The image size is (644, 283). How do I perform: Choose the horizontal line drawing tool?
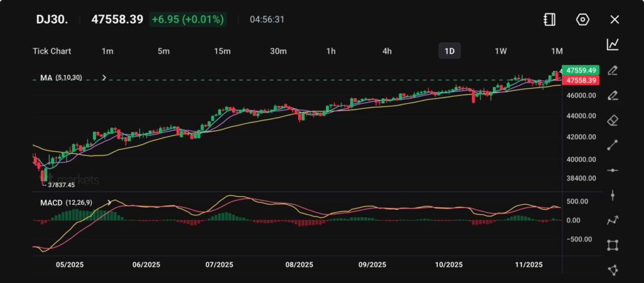coord(613,170)
